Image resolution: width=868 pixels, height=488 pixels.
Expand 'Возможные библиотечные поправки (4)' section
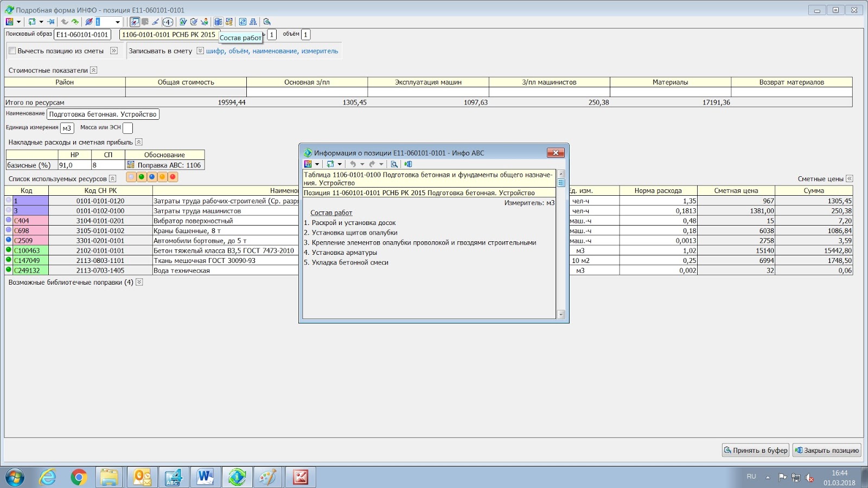139,282
